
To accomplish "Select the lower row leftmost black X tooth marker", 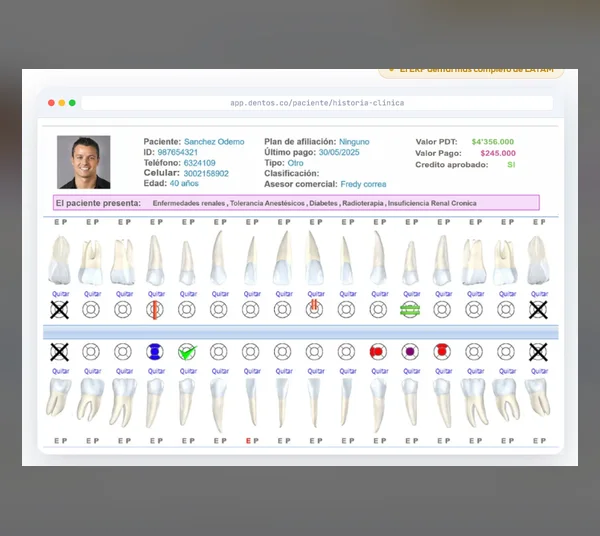I will (x=59, y=352).
